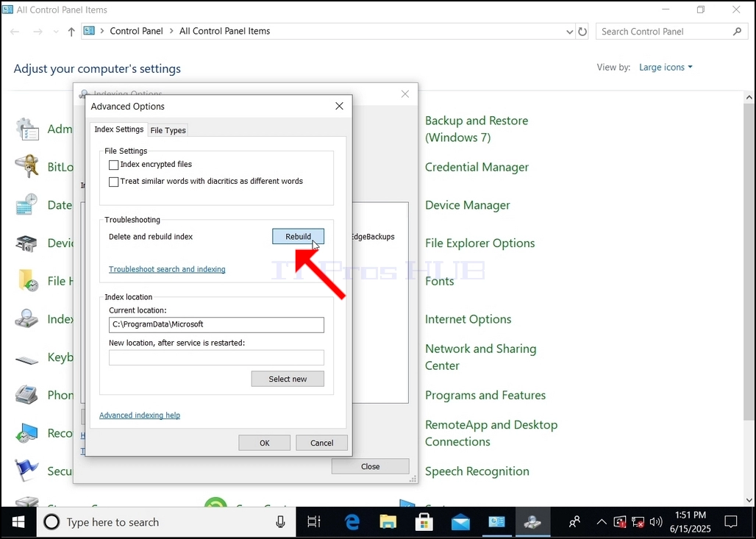Open File Explorer Options
756x539 pixels.
click(x=479, y=243)
